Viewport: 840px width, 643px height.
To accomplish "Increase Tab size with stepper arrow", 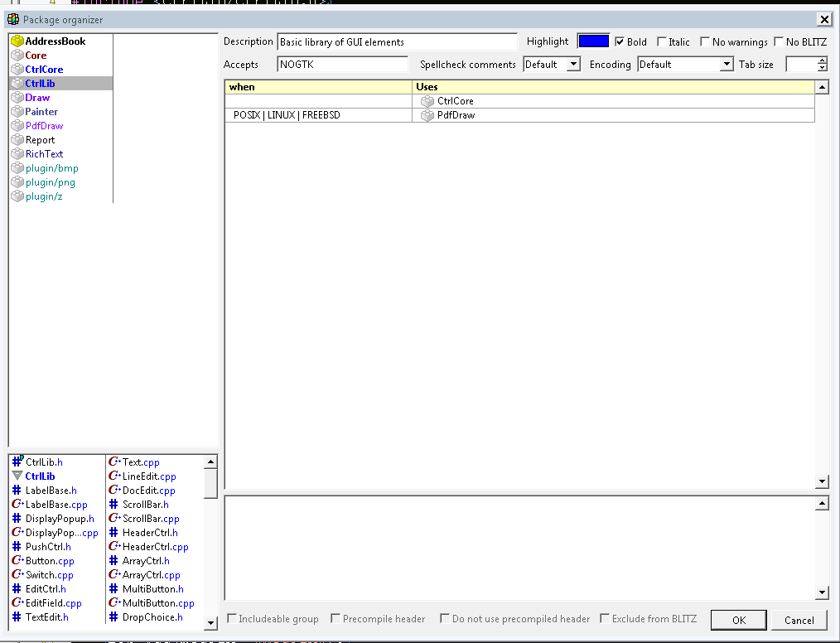I will point(822,60).
